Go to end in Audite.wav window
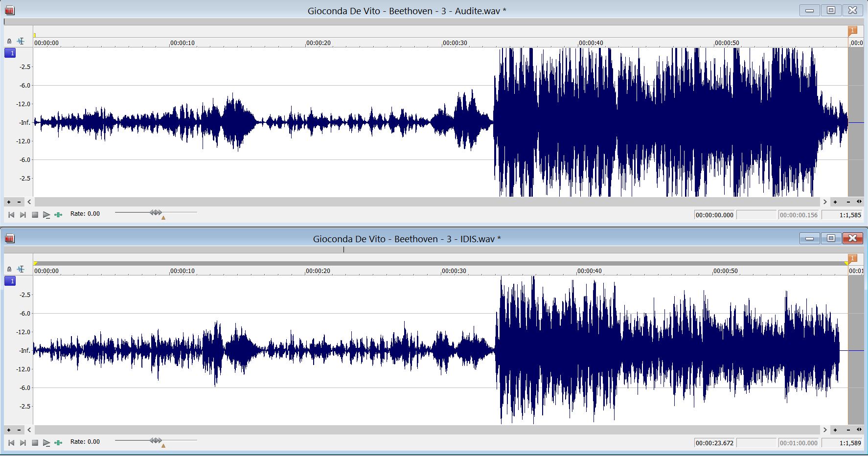The width and height of the screenshot is (868, 456). pos(23,215)
